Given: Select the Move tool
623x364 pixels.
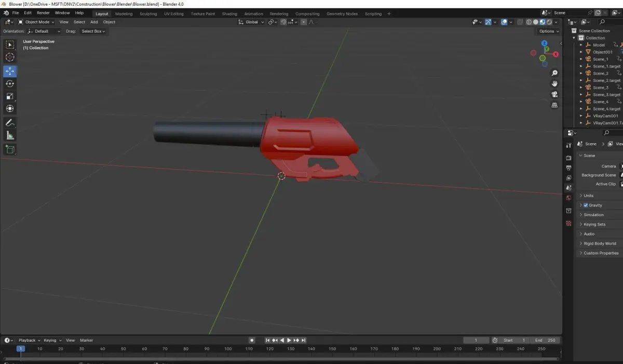Looking at the screenshot, I should pyautogui.click(x=10, y=71).
